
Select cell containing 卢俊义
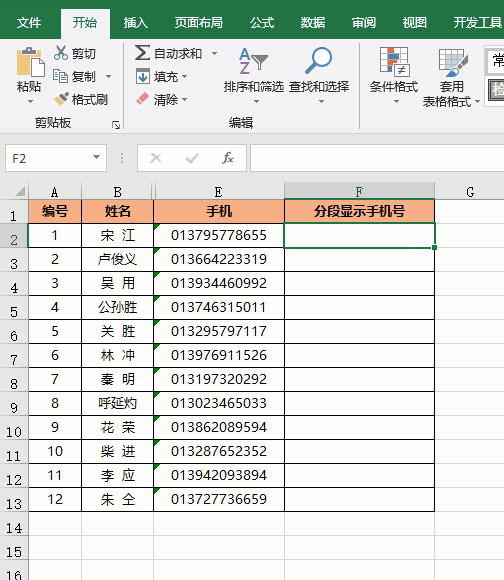(117, 259)
